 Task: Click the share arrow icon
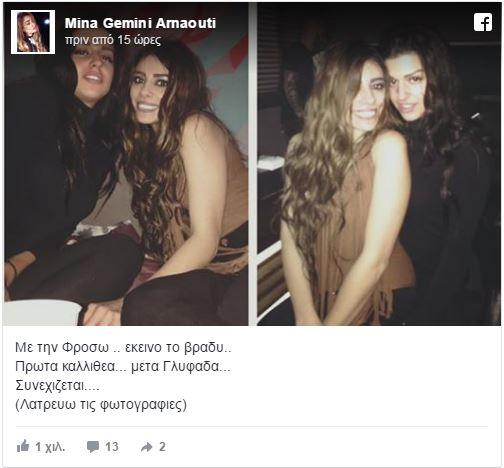[x=146, y=447]
